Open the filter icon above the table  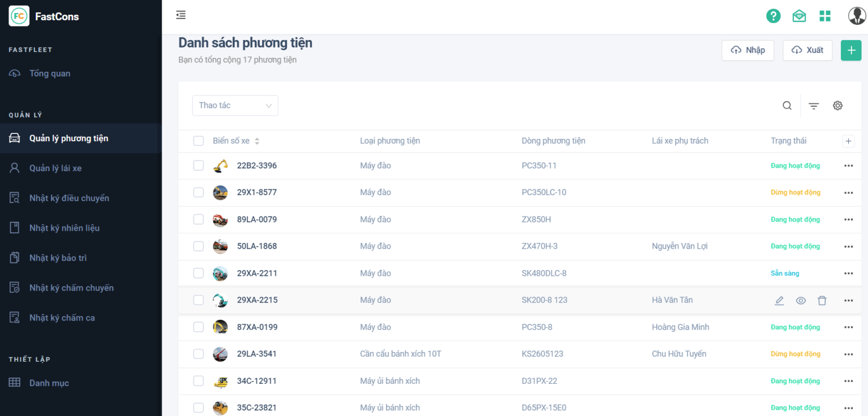click(x=814, y=106)
